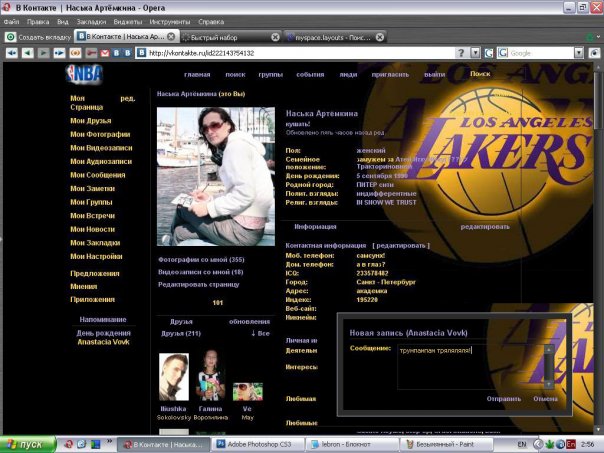The width and height of the screenshot is (604, 453).
Task: Open Фотографии со мной (355)
Action: [201, 260]
